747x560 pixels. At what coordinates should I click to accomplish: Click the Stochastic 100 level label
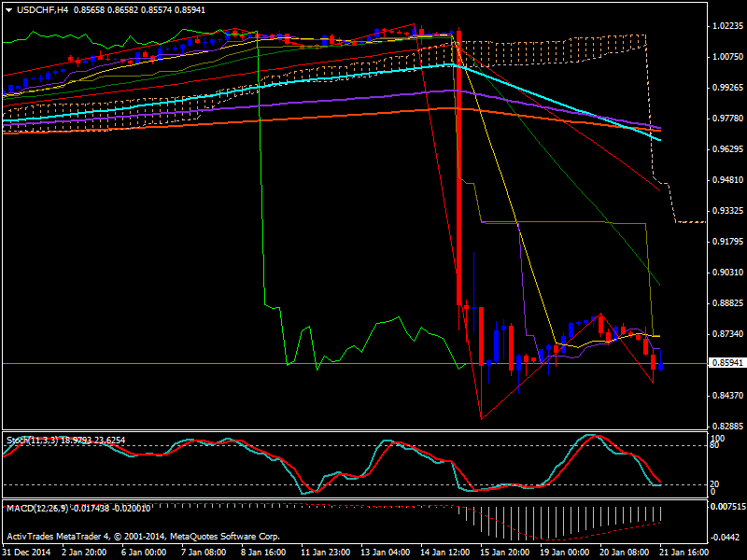(x=717, y=438)
